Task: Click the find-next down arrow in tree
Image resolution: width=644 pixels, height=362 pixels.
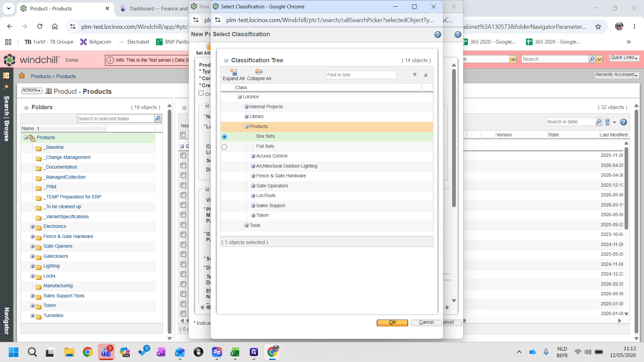Action: (415, 75)
